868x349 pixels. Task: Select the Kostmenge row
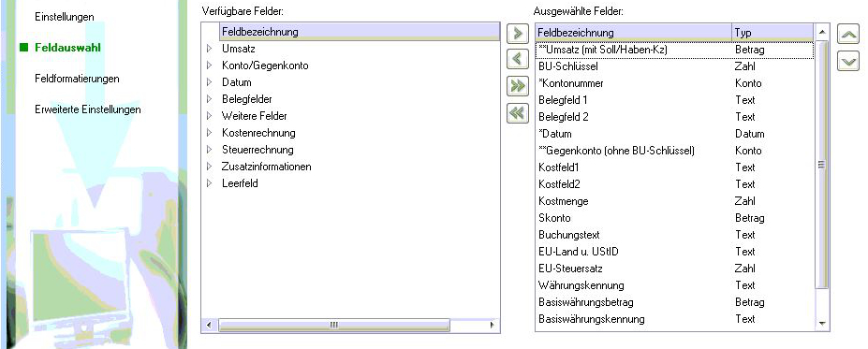[675, 201]
